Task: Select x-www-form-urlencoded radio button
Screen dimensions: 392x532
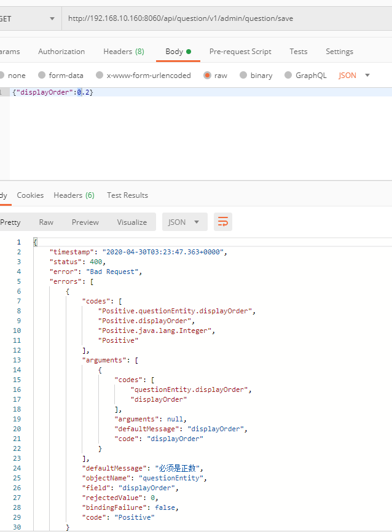Action: pos(100,76)
